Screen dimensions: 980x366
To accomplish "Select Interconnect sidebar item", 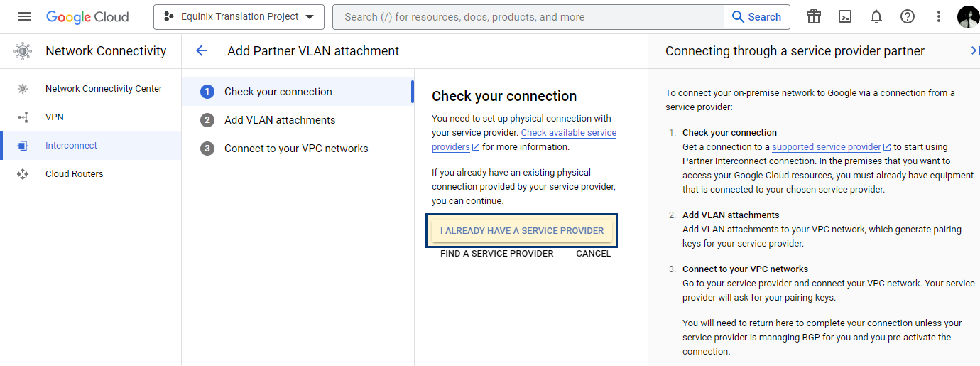I will click(x=91, y=146).
